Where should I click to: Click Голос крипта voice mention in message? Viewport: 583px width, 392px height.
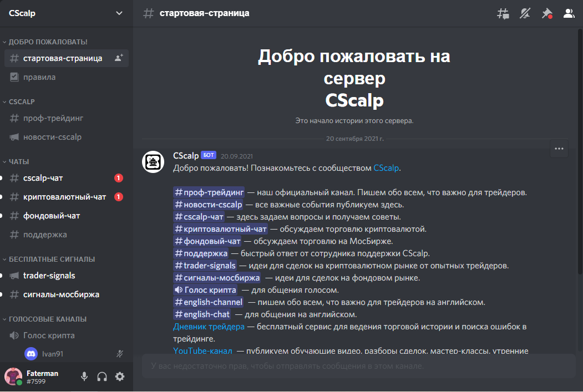pos(205,290)
